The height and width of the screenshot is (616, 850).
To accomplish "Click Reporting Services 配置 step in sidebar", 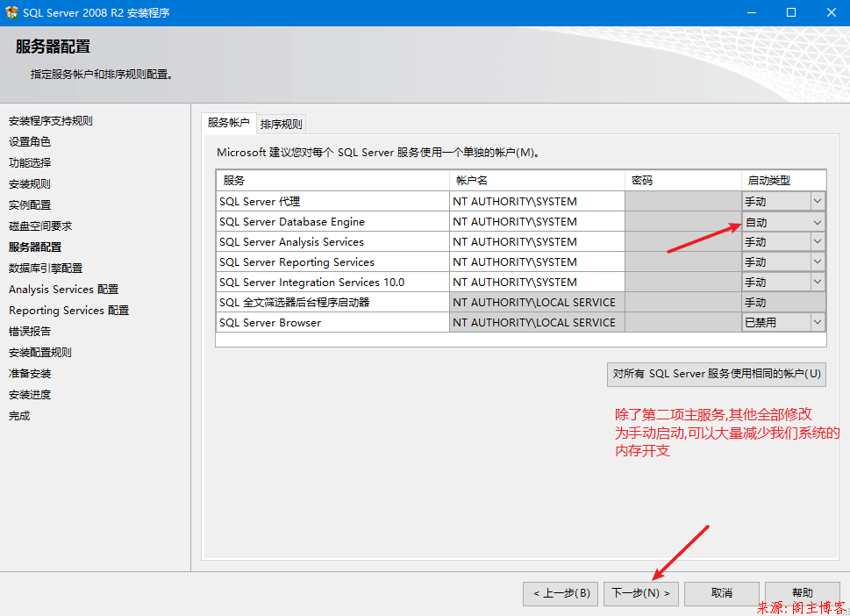I will click(68, 310).
